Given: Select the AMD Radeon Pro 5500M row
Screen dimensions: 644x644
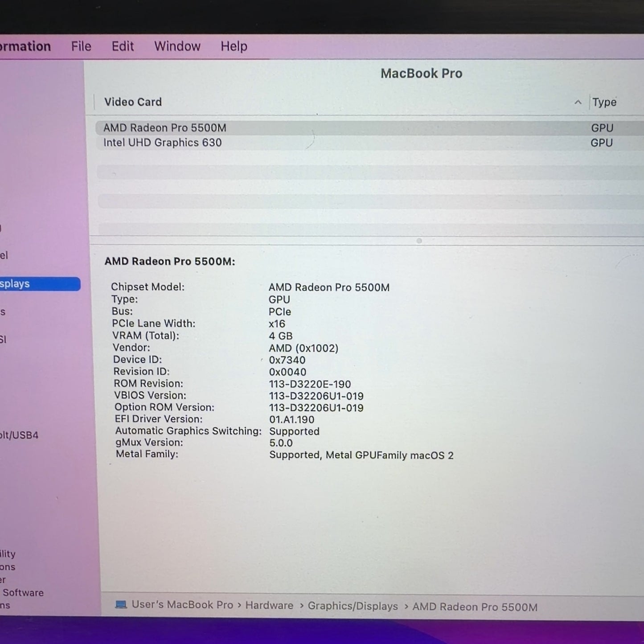Looking at the screenshot, I should (369, 128).
